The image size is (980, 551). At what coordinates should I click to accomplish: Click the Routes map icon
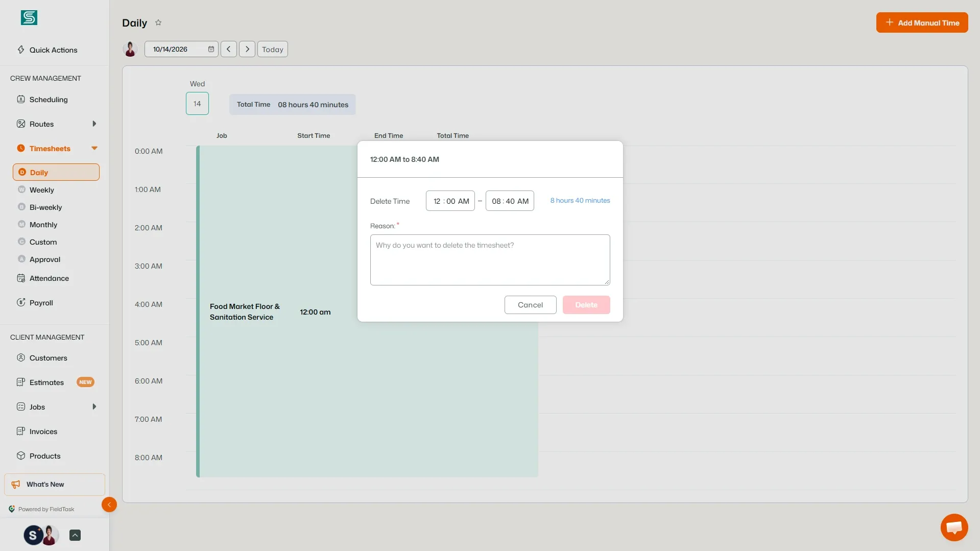(x=21, y=124)
